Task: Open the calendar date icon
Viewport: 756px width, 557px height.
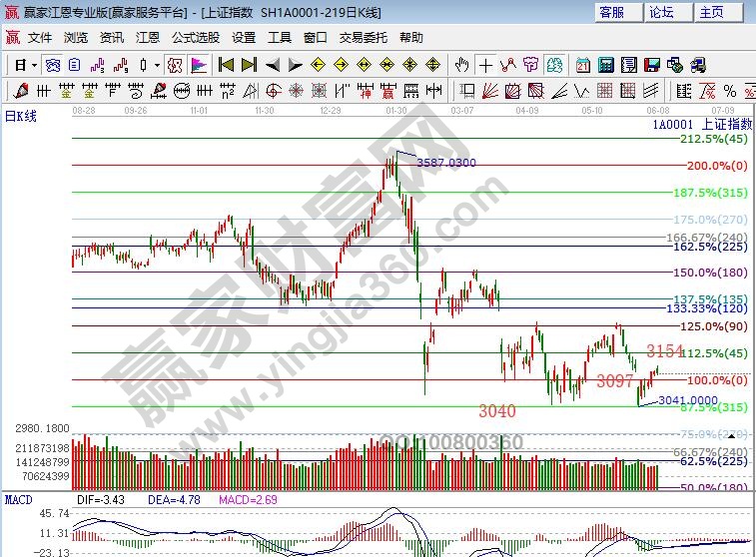Action: coord(582,65)
